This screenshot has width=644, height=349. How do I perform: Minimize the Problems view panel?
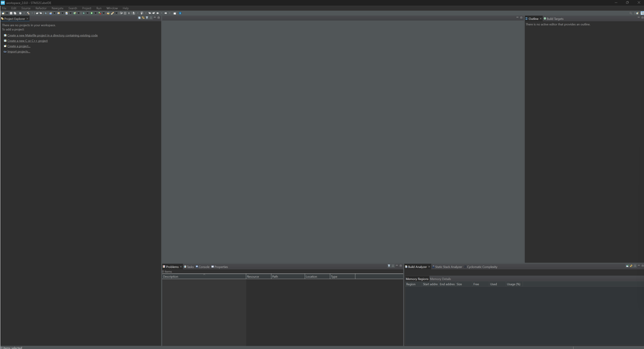pos(396,266)
